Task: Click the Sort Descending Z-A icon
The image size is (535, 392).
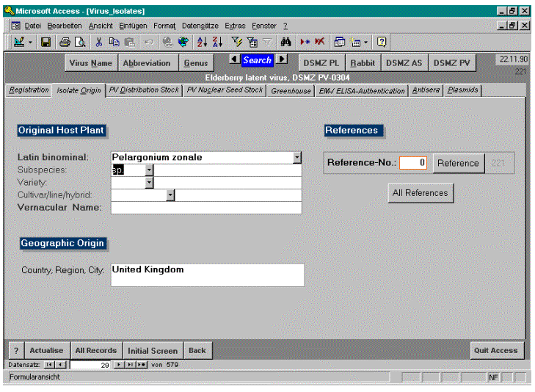Action: (216, 43)
